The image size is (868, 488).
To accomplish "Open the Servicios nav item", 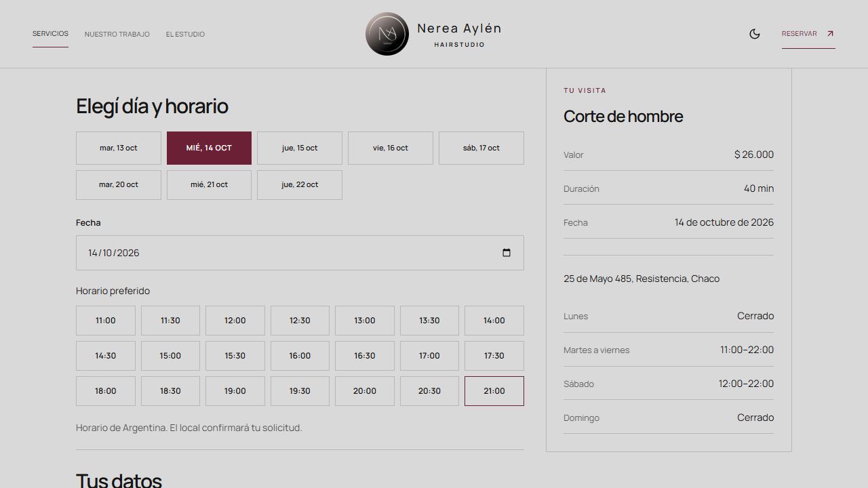I will [x=50, y=34].
